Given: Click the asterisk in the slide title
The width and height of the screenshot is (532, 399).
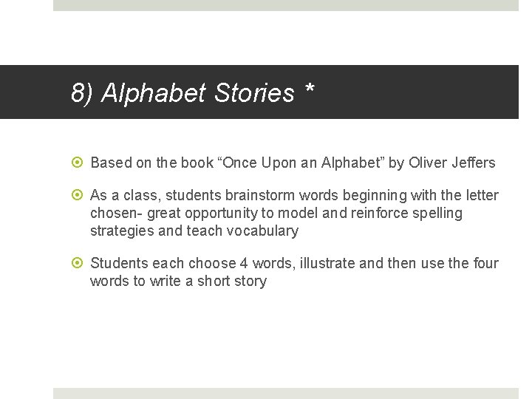Looking at the screenshot, I should [309, 91].
